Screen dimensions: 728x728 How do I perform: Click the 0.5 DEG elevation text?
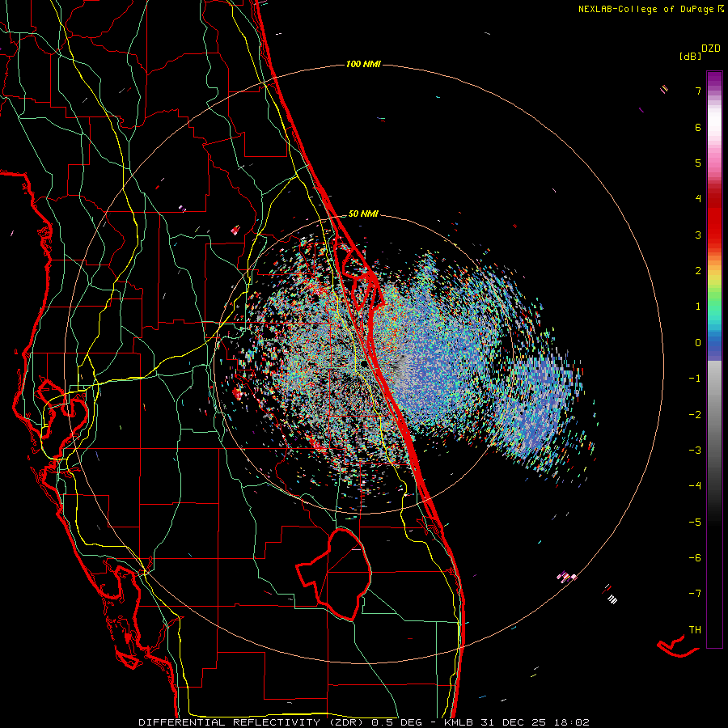coord(397,722)
